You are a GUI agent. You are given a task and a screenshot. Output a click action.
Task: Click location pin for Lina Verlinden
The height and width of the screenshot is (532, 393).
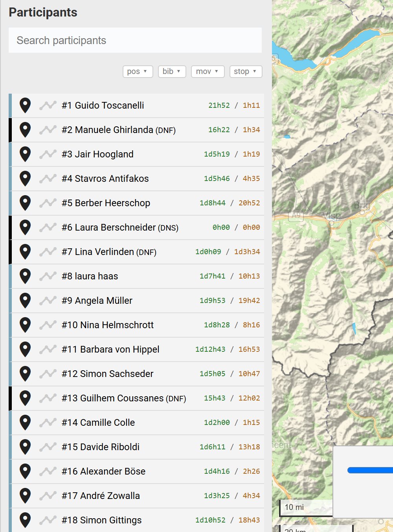[25, 252]
